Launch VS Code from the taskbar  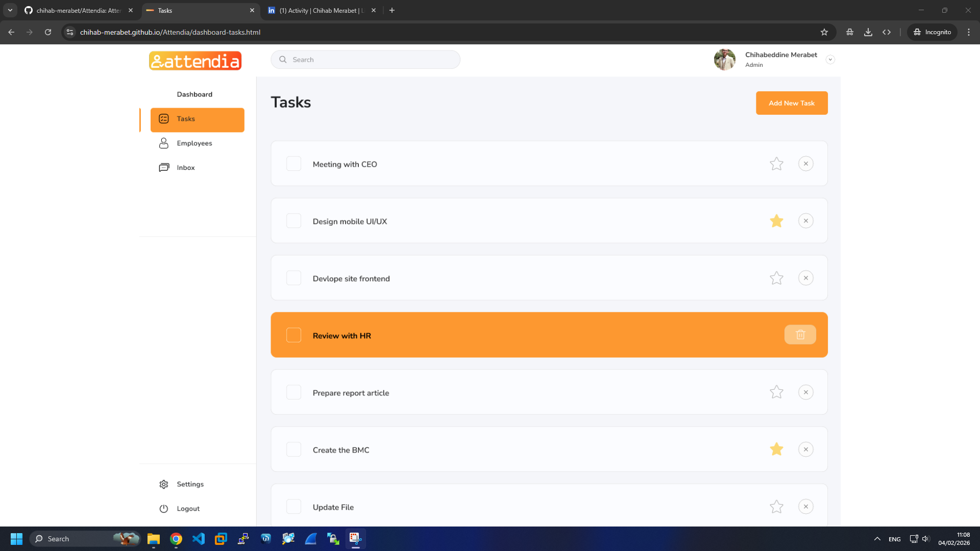(198, 539)
